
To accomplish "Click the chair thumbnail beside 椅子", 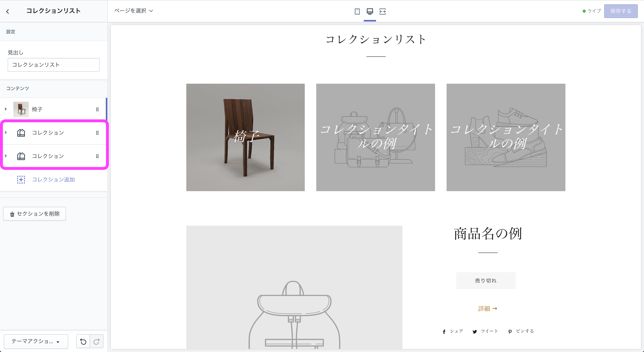I will (21, 109).
